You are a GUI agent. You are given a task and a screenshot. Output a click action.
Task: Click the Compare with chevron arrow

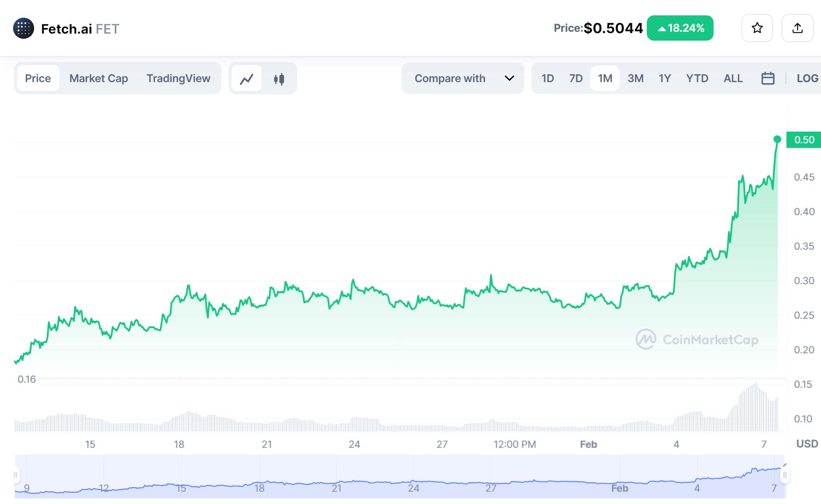click(x=510, y=78)
